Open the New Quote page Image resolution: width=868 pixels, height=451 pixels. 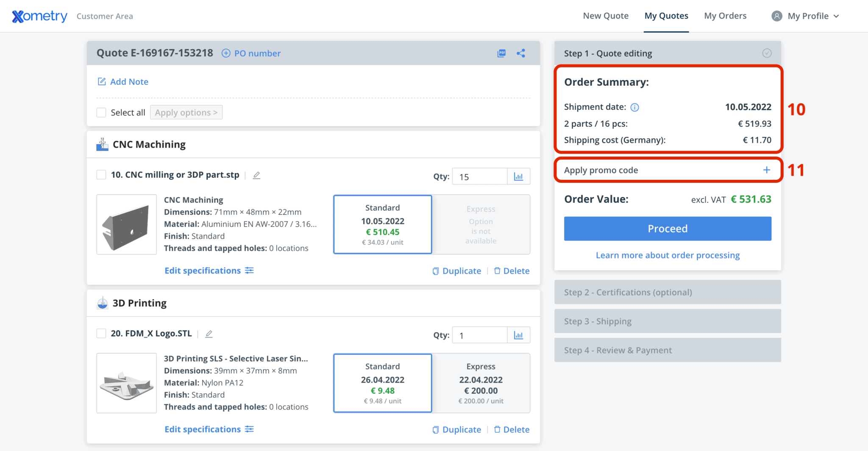tap(606, 16)
